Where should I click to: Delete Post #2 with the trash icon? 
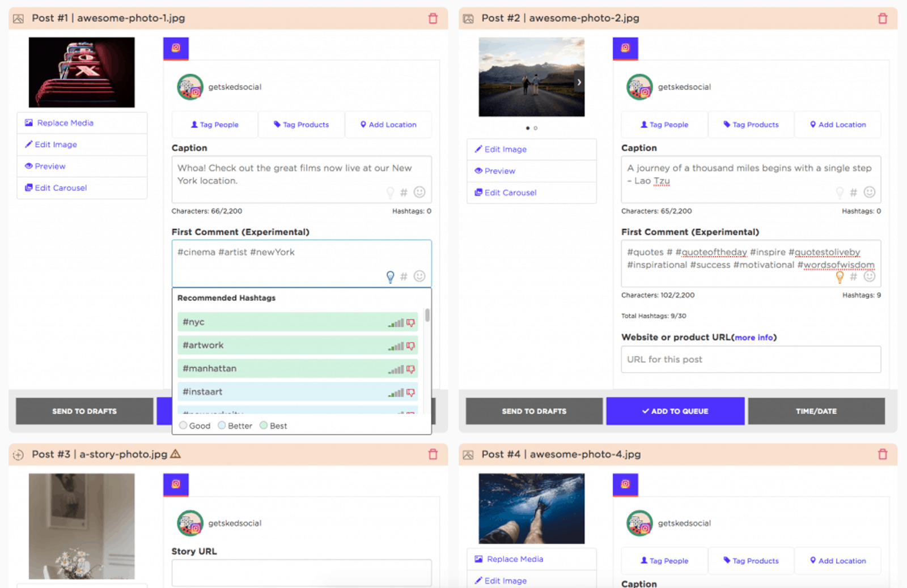click(x=883, y=18)
